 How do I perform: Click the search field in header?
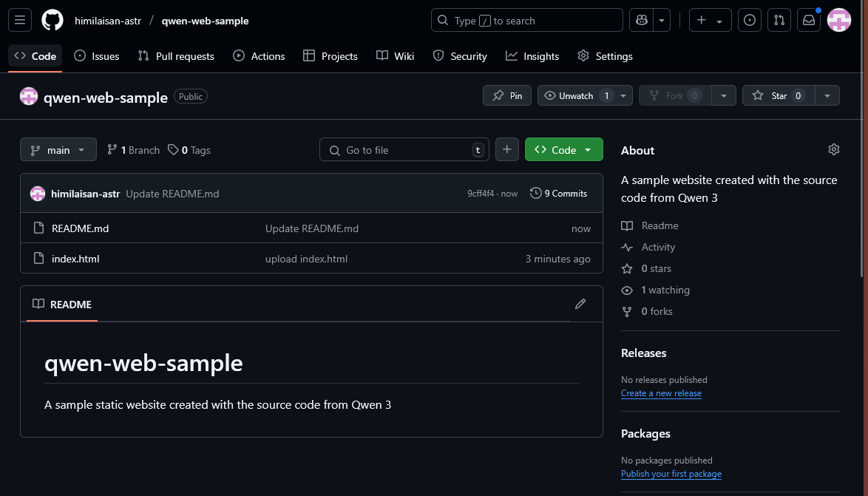(526, 21)
